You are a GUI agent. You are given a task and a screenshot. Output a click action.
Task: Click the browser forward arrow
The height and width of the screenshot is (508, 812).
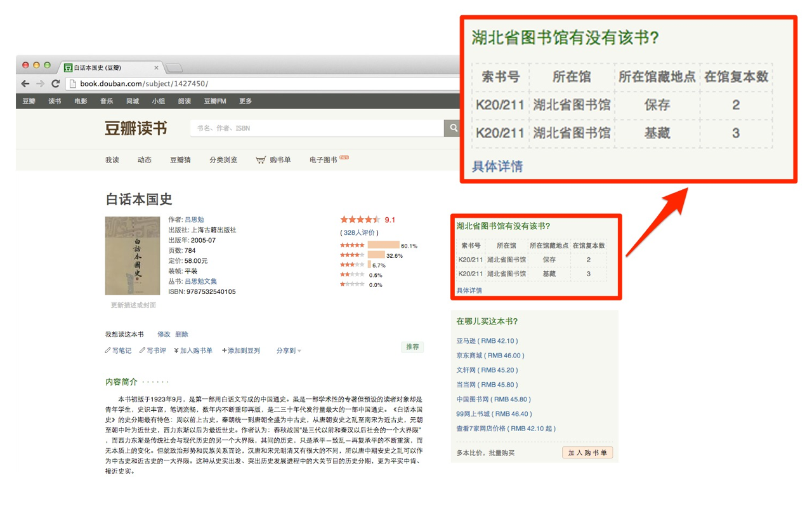[x=40, y=84]
